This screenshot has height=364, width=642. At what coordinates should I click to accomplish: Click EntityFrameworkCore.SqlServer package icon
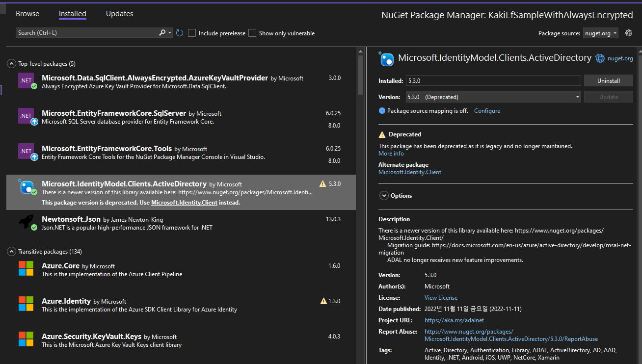[x=26, y=115]
